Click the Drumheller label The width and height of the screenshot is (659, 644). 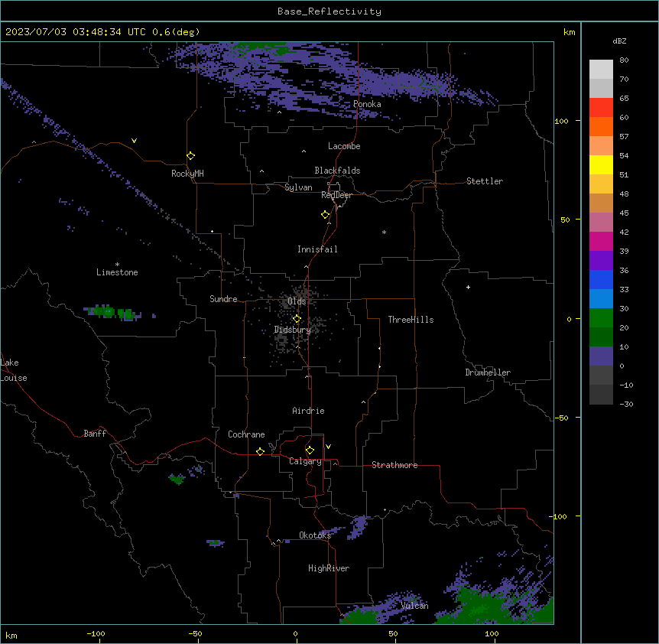click(488, 372)
